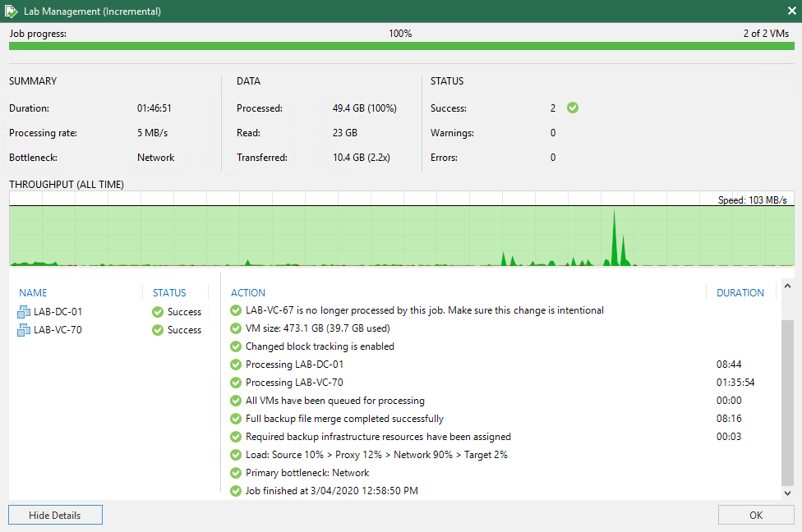Click the 'All VMs have been queued for processing' entry
This screenshot has width=802, height=532.
point(335,401)
